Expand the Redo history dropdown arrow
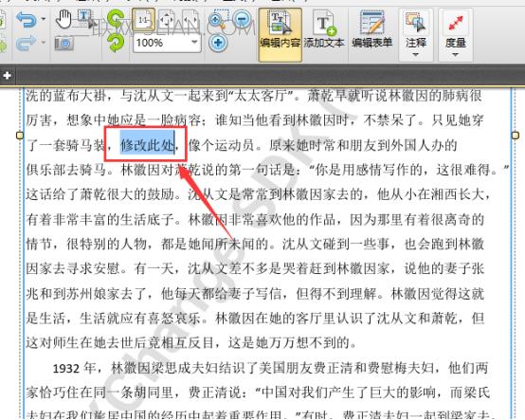525x420 pixels. (x=44, y=43)
